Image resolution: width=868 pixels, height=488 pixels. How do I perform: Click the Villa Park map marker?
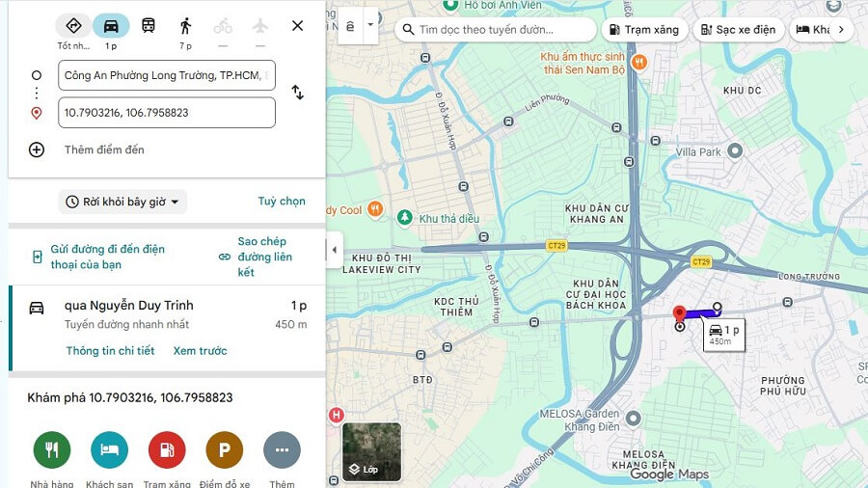click(735, 150)
